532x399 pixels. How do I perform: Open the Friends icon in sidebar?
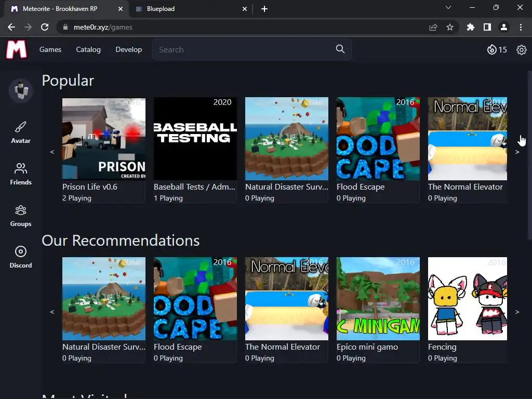point(21,168)
